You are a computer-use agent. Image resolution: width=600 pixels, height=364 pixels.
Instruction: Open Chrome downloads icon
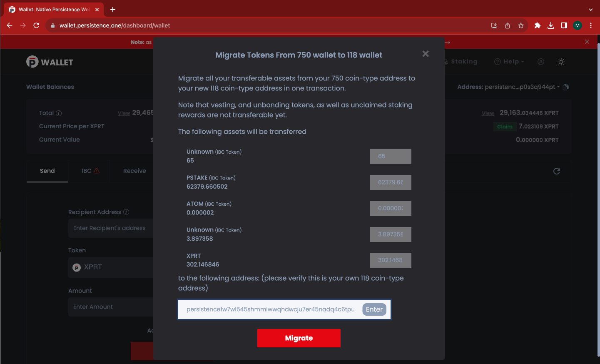coord(550,25)
